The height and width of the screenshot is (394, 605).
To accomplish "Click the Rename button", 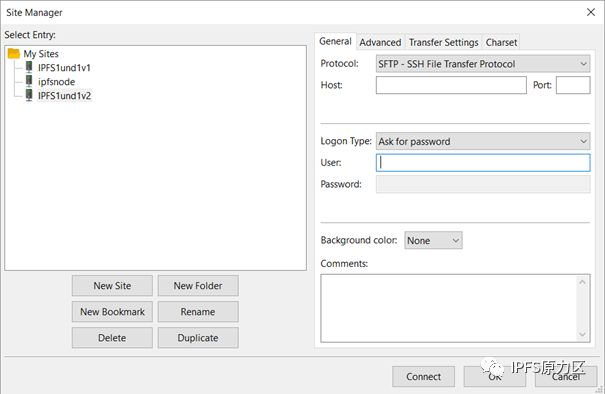I will click(198, 311).
